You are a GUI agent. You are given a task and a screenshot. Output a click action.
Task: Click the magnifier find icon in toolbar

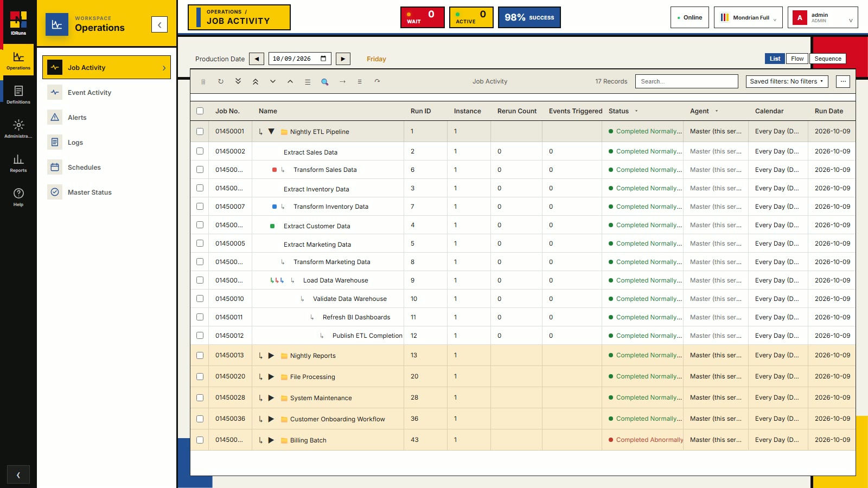[325, 81]
